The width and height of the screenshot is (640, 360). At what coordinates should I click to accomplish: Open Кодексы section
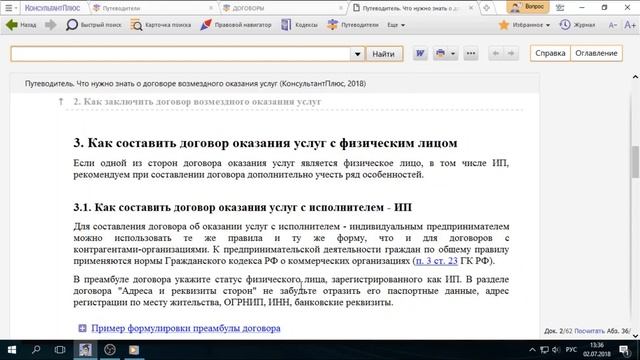[x=299, y=25]
